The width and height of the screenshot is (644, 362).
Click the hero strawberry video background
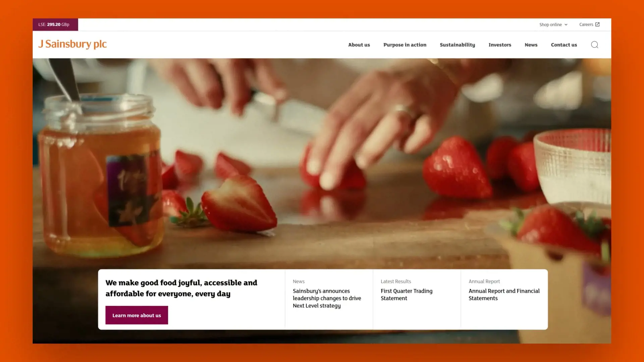pos(322,161)
